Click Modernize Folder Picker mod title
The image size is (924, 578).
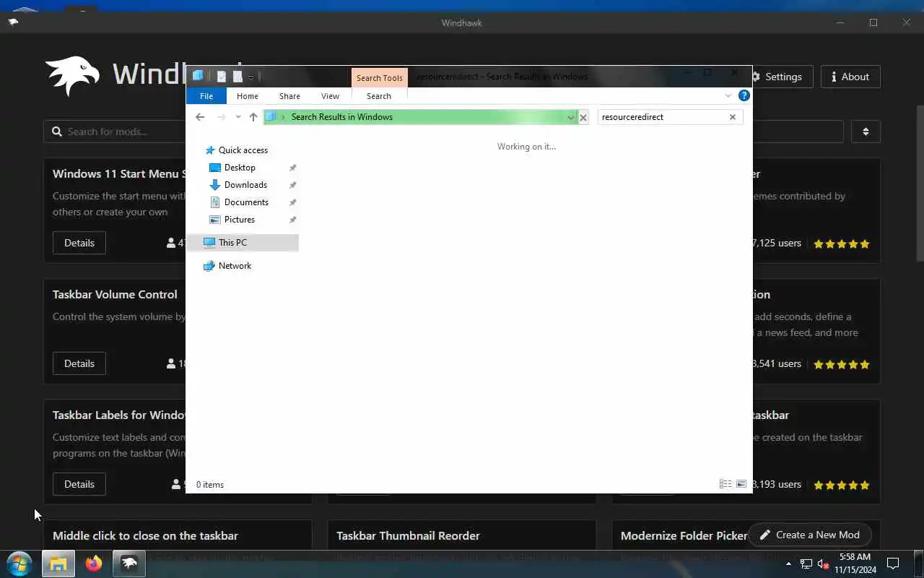click(684, 535)
